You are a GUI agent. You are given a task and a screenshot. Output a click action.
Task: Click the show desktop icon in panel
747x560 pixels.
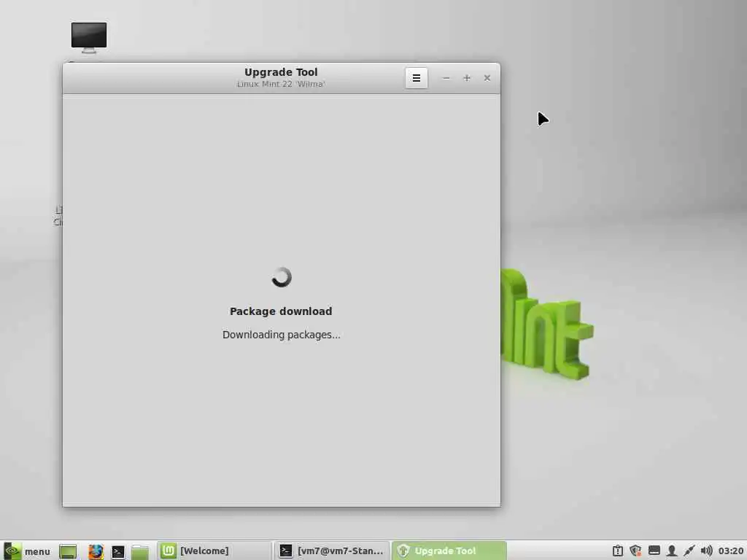pyautogui.click(x=68, y=551)
